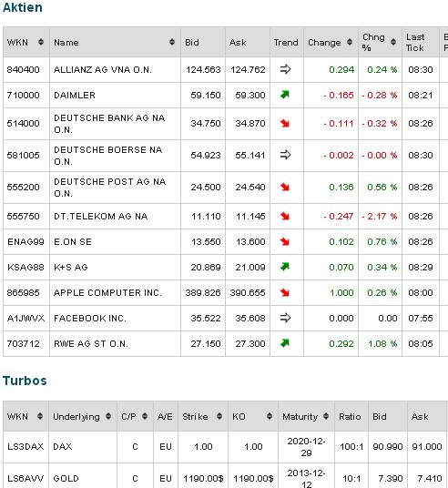Click RWE percent change 1.08 %

[x=382, y=343]
